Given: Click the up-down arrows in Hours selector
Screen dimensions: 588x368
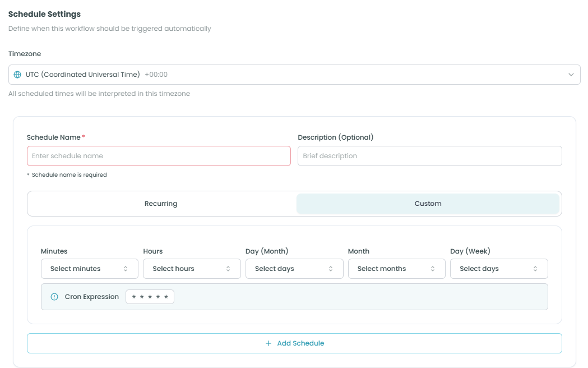Looking at the screenshot, I should click(x=228, y=269).
